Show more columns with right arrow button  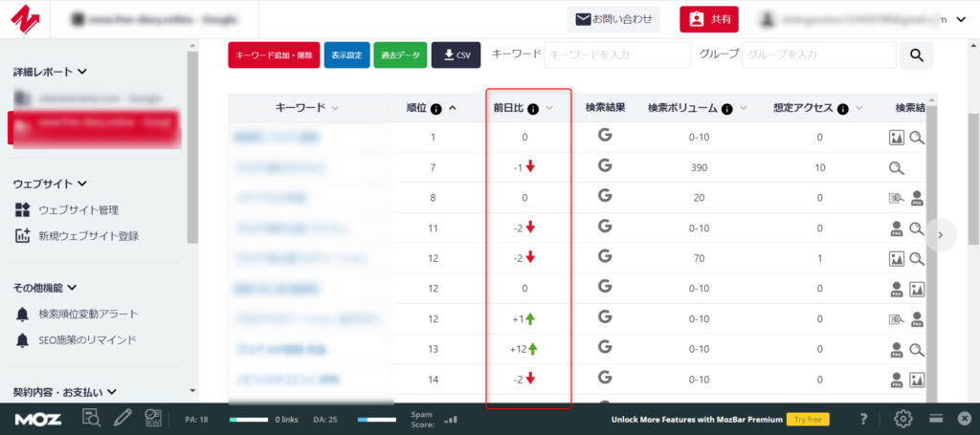point(940,234)
